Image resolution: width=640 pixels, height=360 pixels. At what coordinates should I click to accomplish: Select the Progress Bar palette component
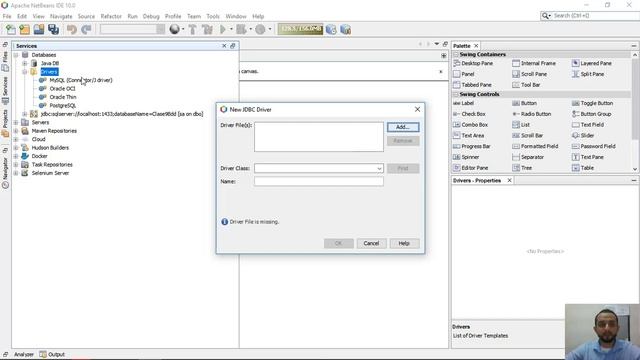point(472,146)
